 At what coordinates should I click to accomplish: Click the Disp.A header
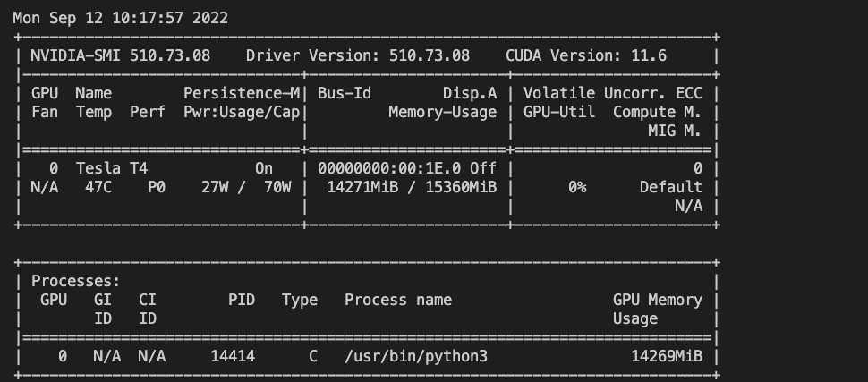[470, 94]
